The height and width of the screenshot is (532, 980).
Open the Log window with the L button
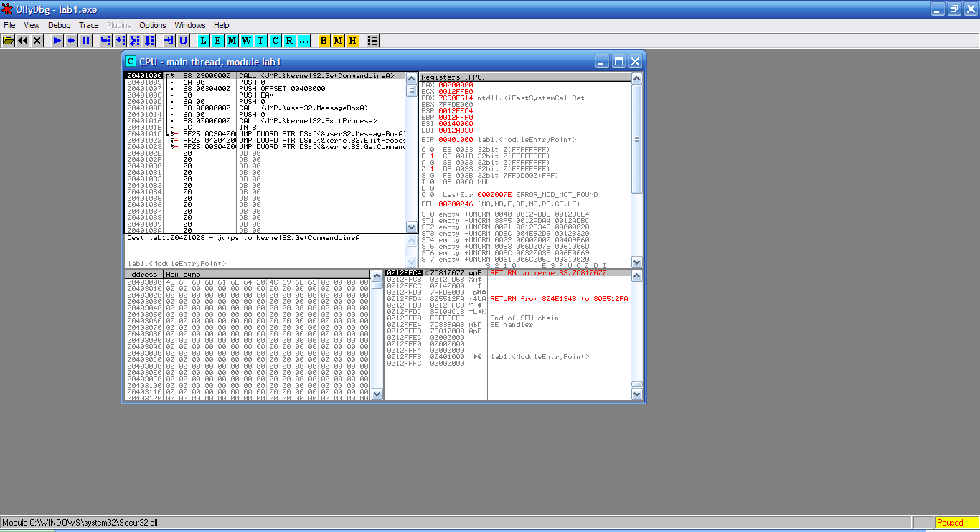click(x=204, y=41)
